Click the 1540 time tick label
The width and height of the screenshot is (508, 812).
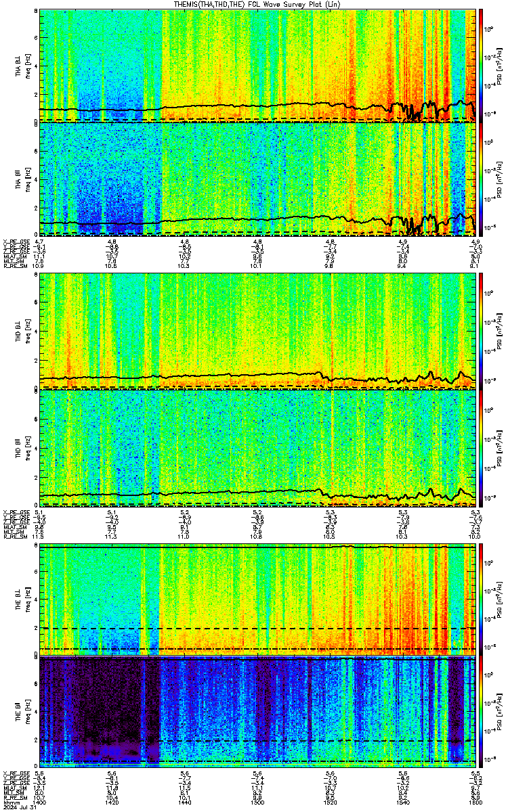point(404,803)
